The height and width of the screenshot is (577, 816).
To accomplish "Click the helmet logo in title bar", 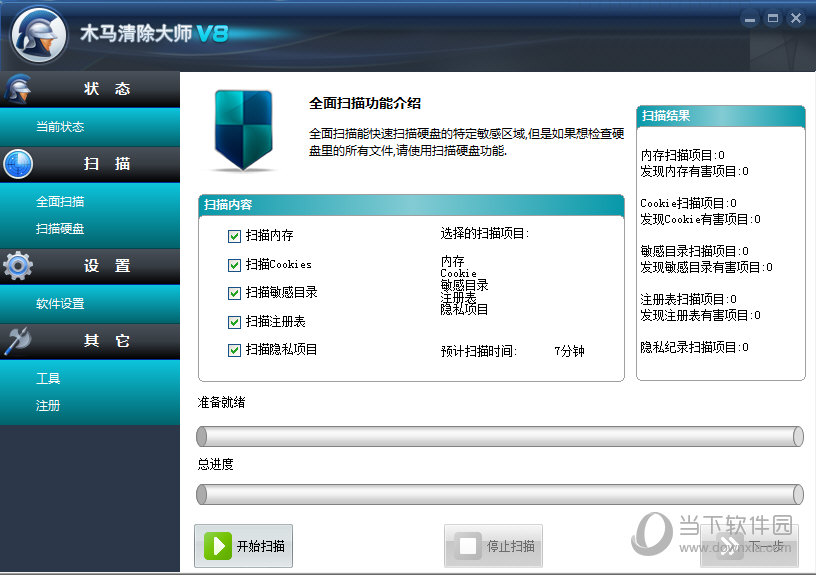I will (39, 35).
